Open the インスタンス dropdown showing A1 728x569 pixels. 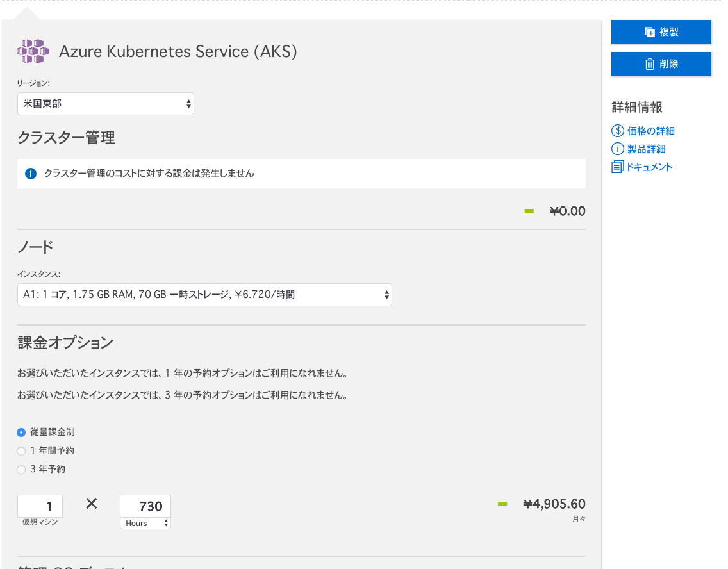pos(204,294)
